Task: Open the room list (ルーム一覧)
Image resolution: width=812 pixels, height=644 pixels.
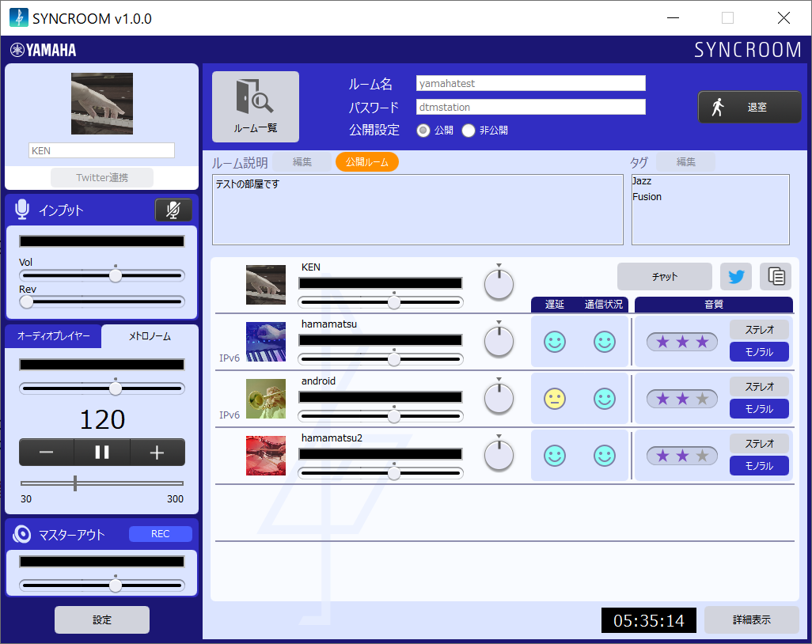Action: pos(256,107)
